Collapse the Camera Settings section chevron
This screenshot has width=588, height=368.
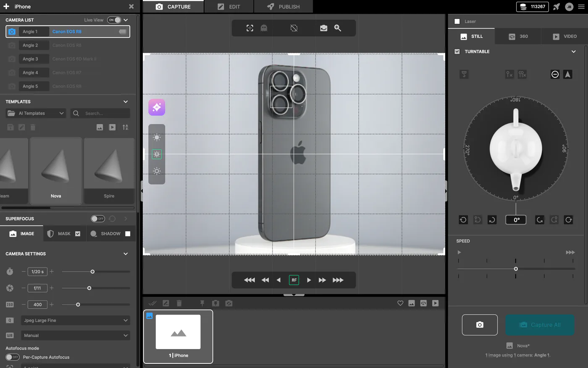pos(126,254)
